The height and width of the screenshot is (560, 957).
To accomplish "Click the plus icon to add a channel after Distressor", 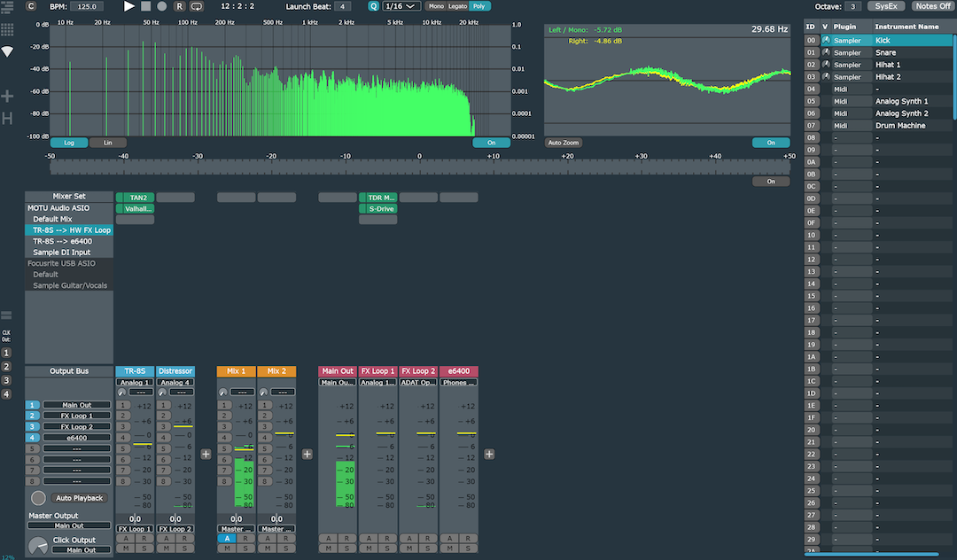I will 206,454.
